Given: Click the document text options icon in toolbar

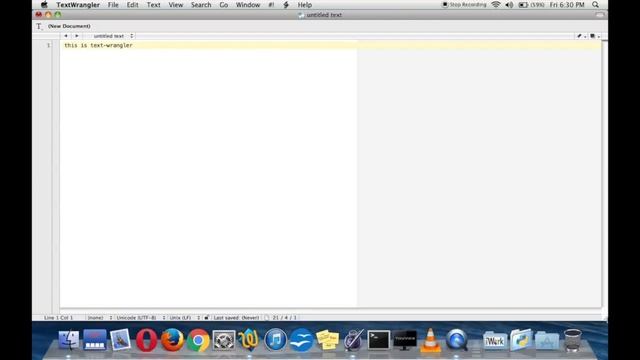Looking at the screenshot, I should tap(39, 26).
